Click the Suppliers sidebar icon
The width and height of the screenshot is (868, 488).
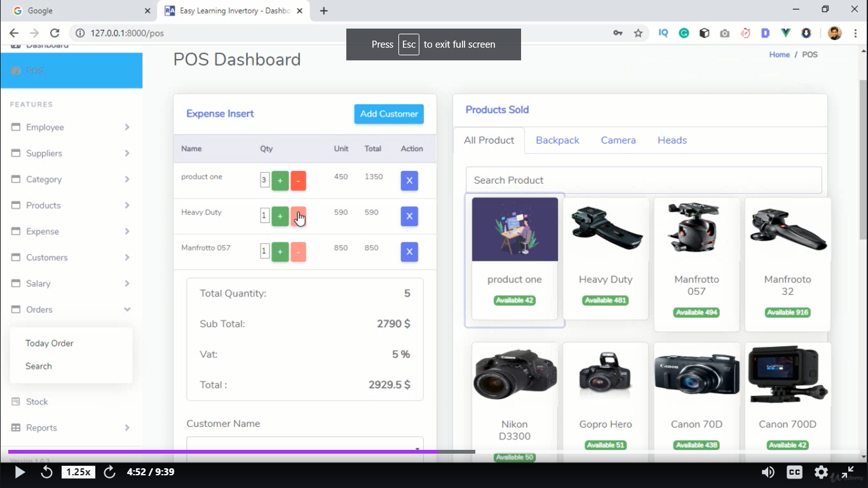(16, 153)
